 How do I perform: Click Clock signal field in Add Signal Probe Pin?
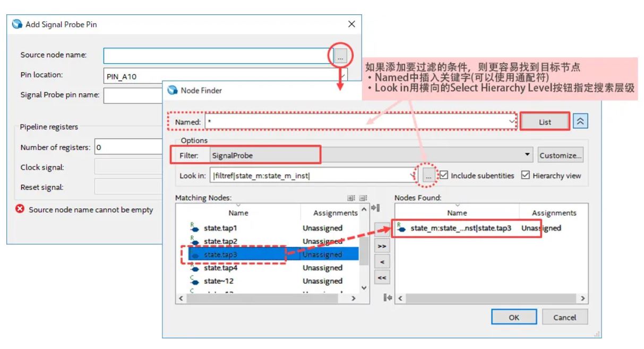129,167
